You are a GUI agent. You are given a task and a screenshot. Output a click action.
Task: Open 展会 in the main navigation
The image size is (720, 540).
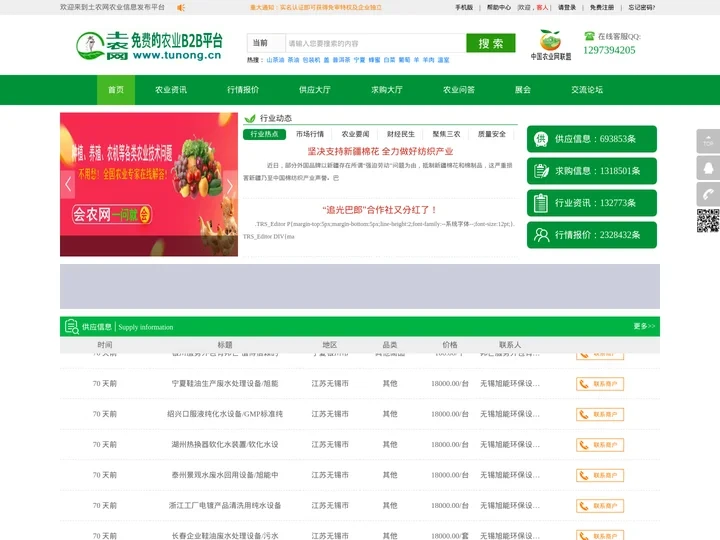[523, 90]
